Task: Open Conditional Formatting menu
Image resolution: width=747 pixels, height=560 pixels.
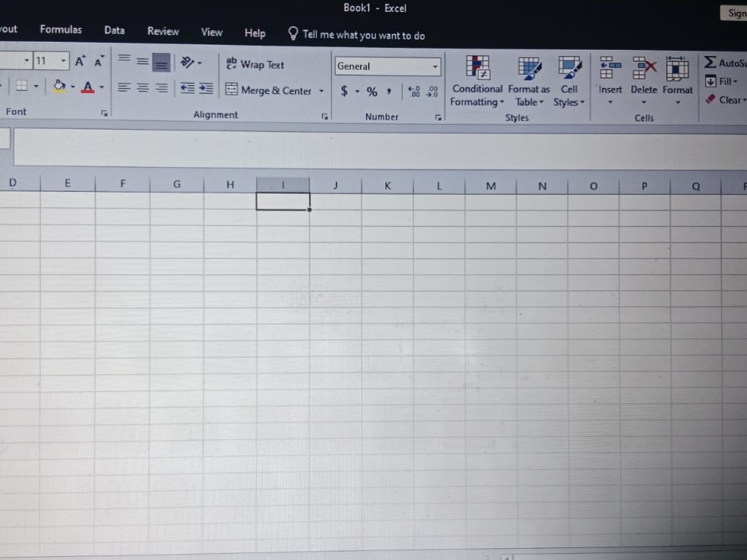Action: tap(477, 81)
